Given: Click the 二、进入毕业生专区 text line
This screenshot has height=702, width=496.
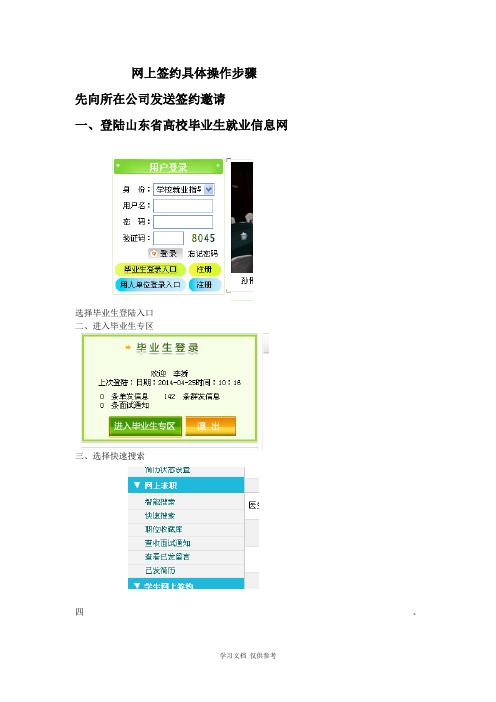Looking at the screenshot, I should tap(114, 325).
